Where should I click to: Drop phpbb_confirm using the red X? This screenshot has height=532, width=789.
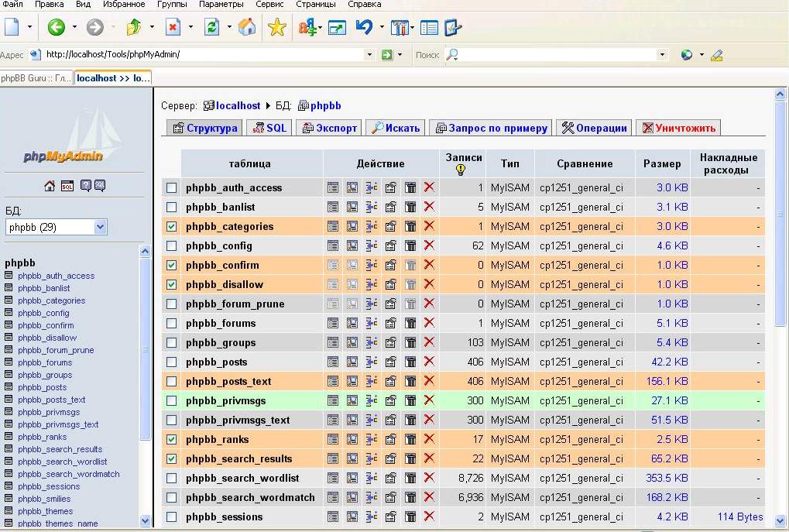point(429,265)
